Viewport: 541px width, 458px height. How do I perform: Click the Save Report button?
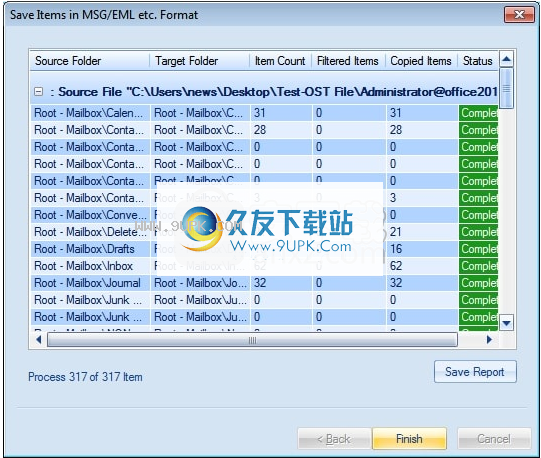coord(475,372)
